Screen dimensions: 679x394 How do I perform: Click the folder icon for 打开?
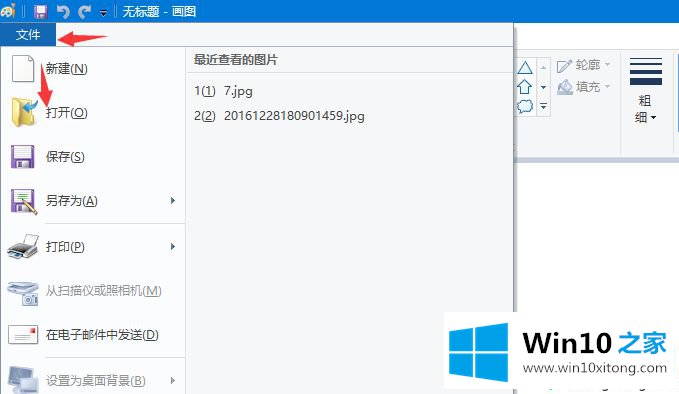[x=25, y=112]
